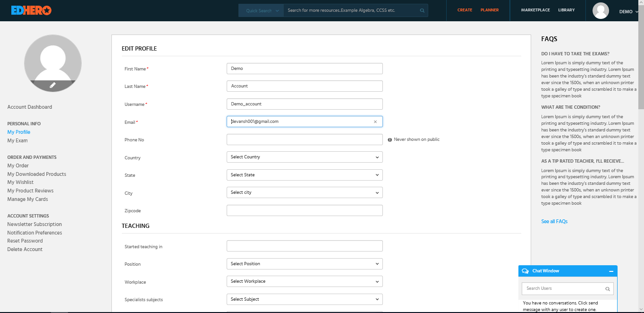Open the Quick Search dropdown

coord(261,10)
